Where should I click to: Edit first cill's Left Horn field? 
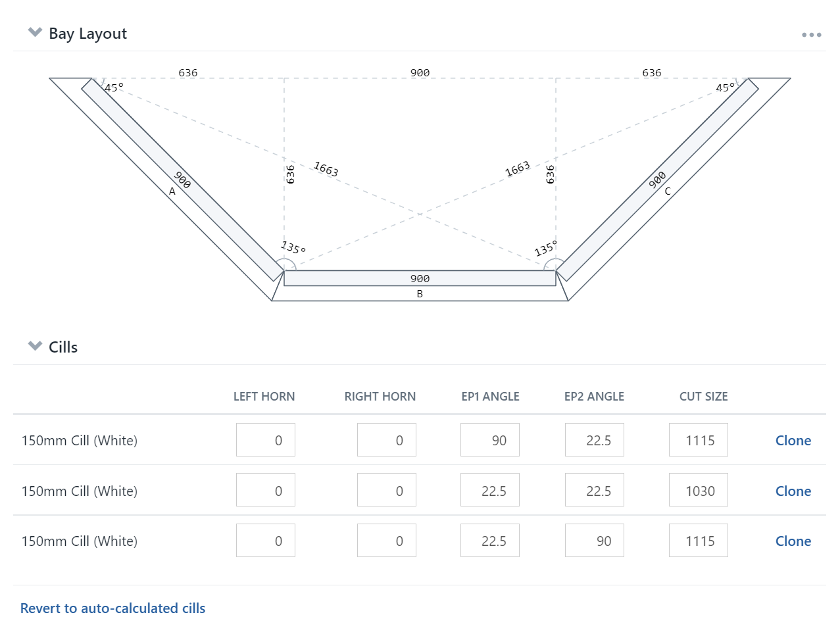[266, 440]
